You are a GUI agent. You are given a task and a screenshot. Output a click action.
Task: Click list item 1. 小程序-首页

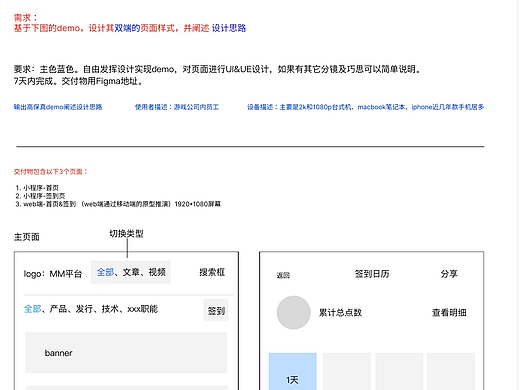click(x=37, y=188)
